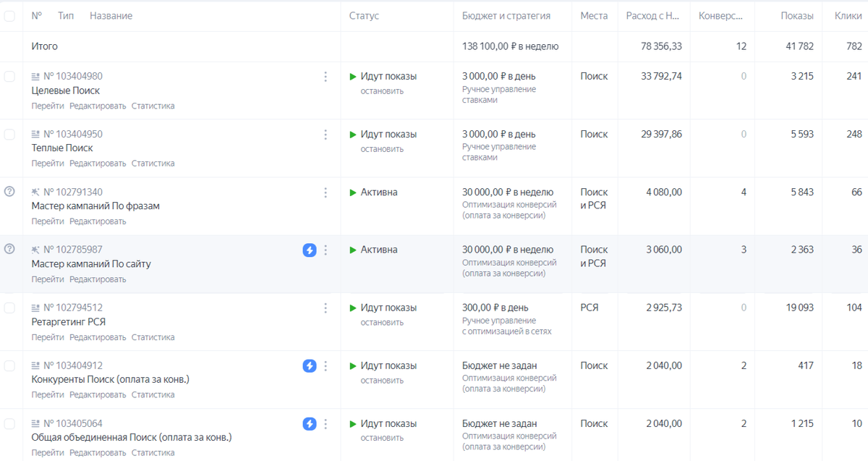Select checkbox for Общая объединенная Поиск campaign
Screen dimensions: 868x461
click(9, 423)
